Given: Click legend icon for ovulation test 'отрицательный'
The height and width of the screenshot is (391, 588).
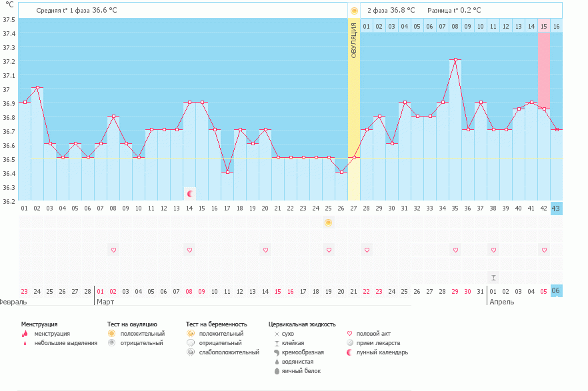Looking at the screenshot, I should [111, 342].
